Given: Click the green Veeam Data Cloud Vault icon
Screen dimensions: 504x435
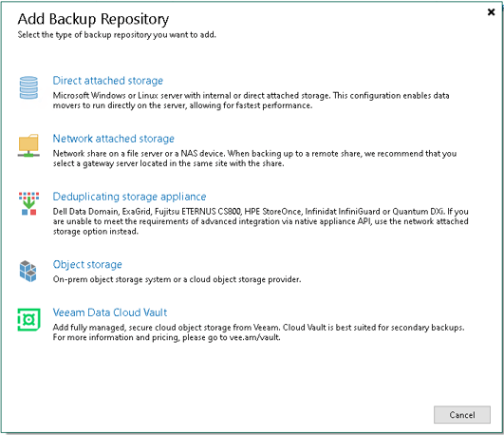Looking at the screenshot, I should tap(28, 319).
